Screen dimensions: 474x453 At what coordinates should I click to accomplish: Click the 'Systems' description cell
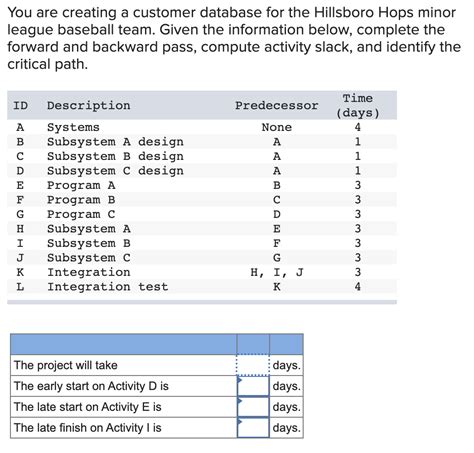pos(73,127)
